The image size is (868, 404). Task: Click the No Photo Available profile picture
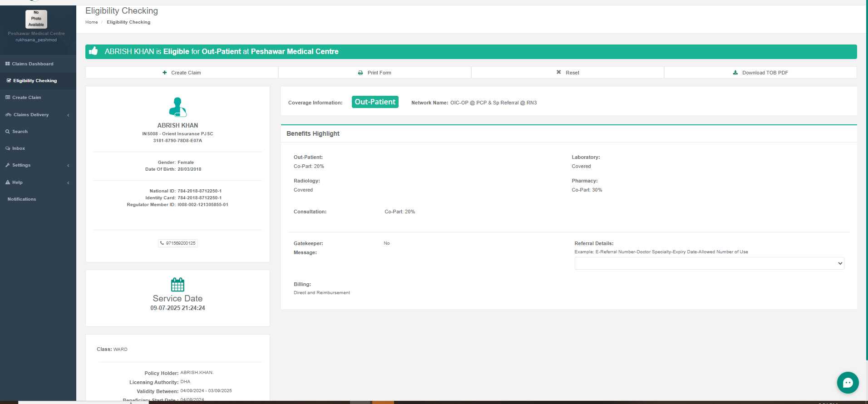36,19
